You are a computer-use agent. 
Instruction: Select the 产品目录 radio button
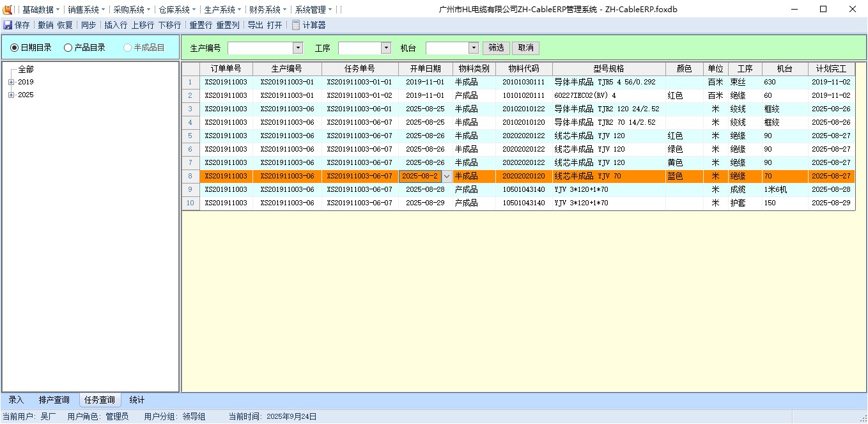(x=68, y=48)
